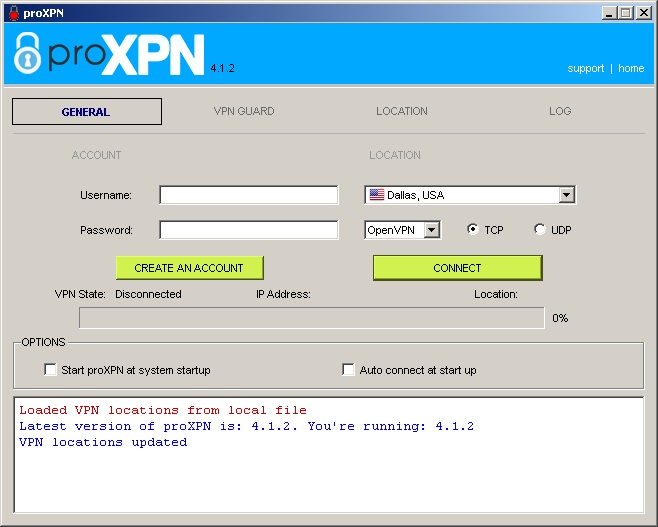The image size is (658, 527).
Task: Click the proXPN padlock logo
Action: [x=27, y=54]
